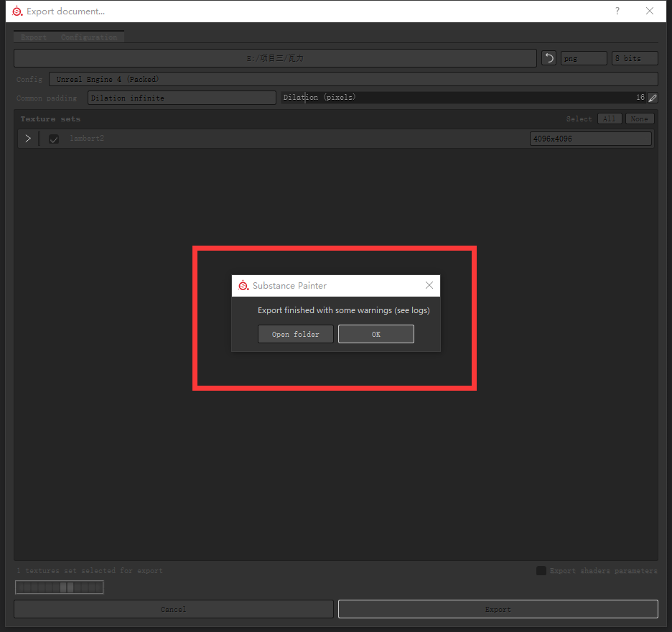The height and width of the screenshot is (632, 672).
Task: Click OK in the Substance Painter dialog
Action: pyautogui.click(x=376, y=334)
